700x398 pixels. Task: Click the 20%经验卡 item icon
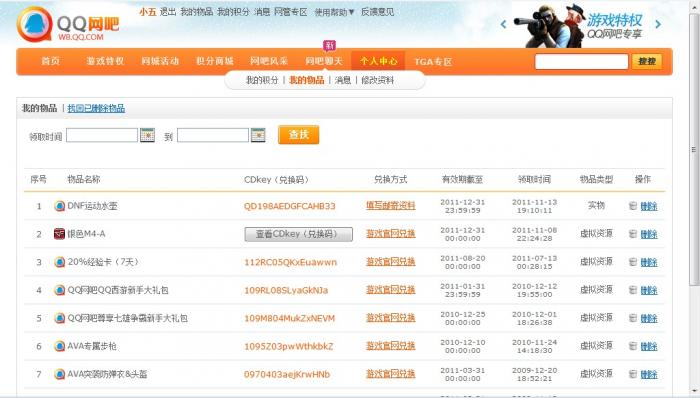(x=59, y=262)
